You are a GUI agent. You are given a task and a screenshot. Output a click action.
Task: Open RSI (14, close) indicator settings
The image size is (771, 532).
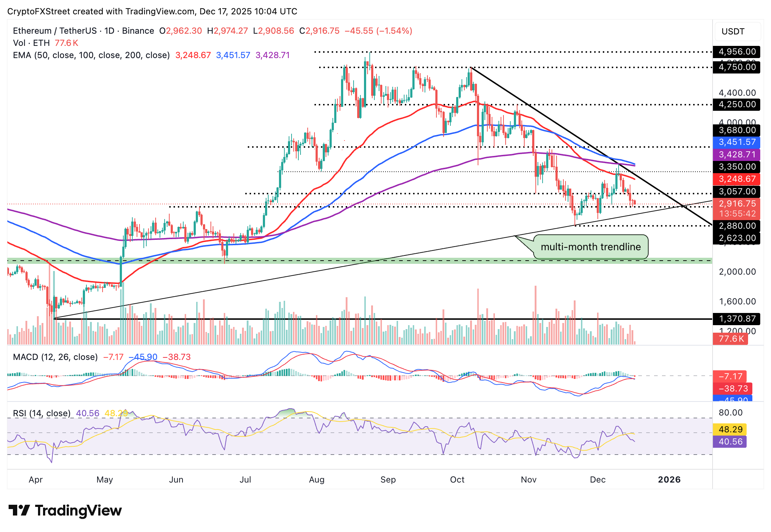click(x=41, y=413)
